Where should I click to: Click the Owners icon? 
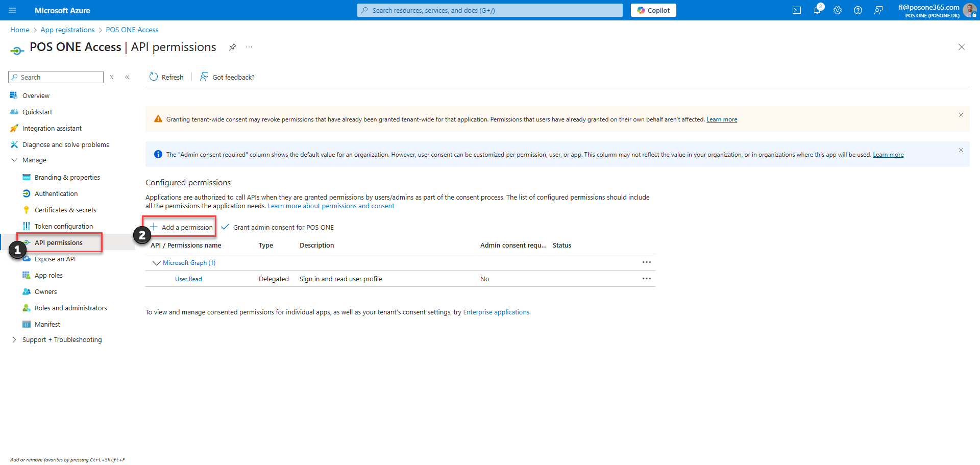tap(27, 291)
